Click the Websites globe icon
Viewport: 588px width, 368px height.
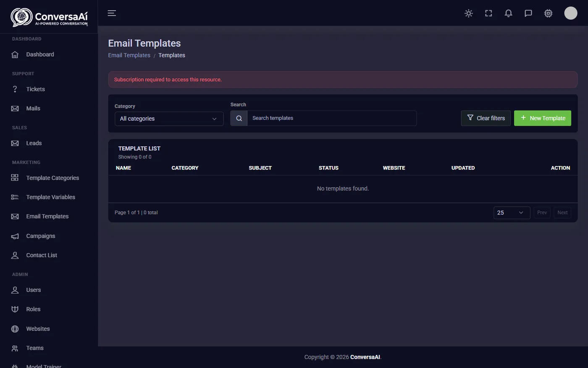click(15, 329)
